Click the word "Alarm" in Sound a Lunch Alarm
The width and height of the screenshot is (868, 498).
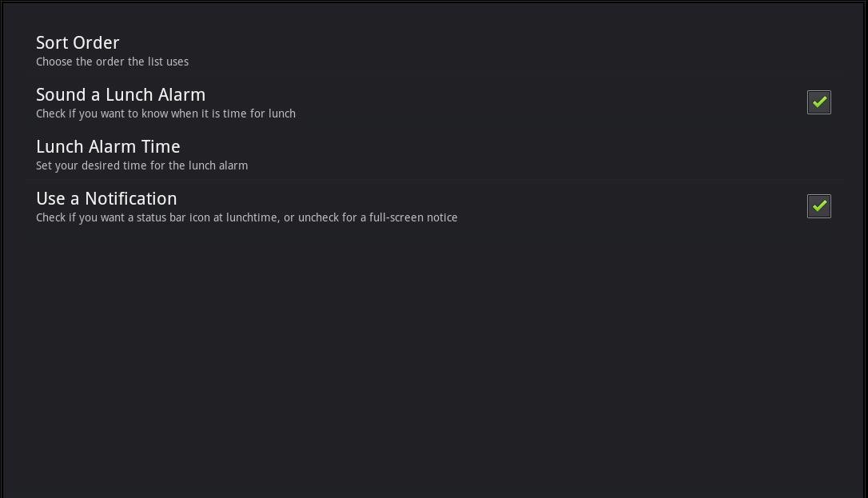coord(181,95)
